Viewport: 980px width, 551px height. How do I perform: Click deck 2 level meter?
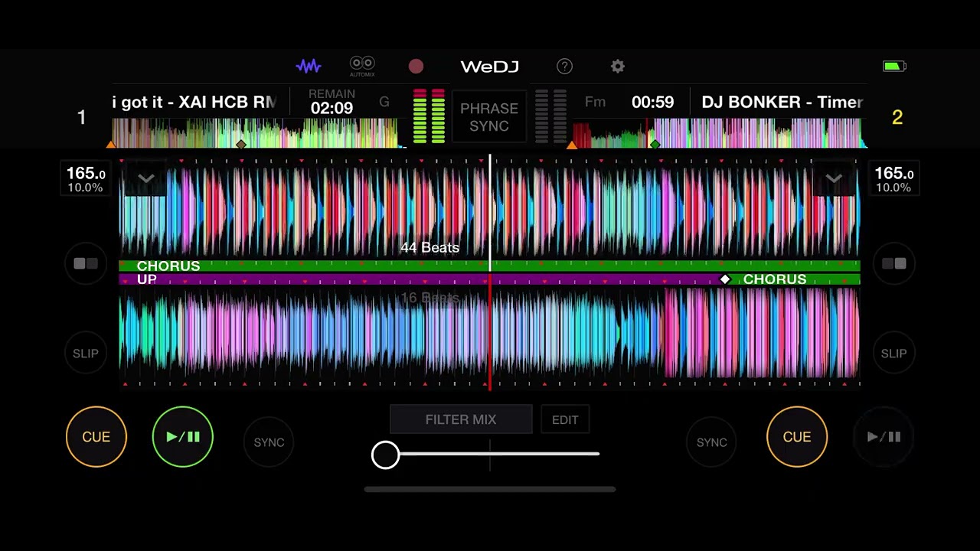550,116
